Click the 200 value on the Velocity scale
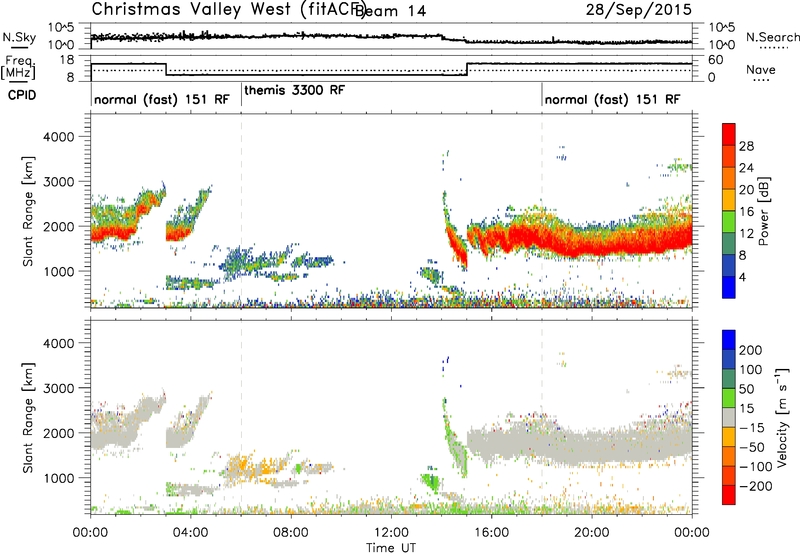The height and width of the screenshot is (554, 800). coord(751,350)
